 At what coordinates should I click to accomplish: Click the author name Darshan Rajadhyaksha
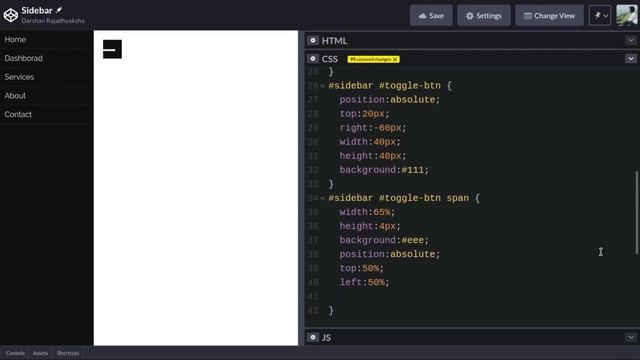coord(53,20)
